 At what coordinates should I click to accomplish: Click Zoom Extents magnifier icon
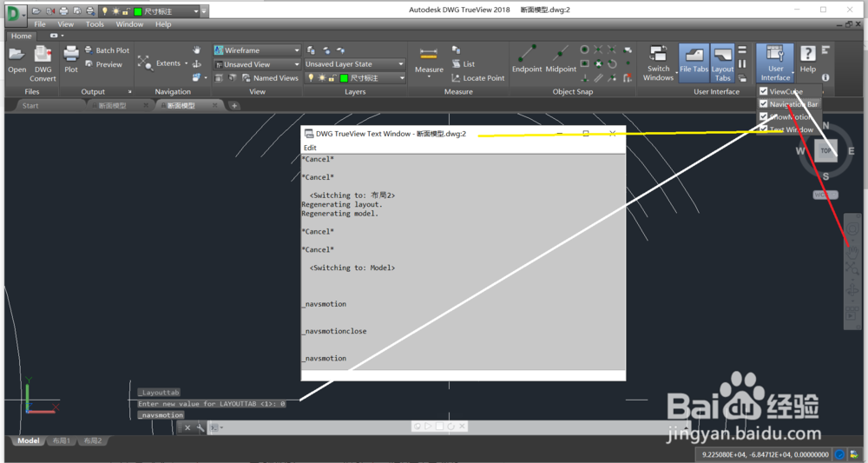[145, 63]
